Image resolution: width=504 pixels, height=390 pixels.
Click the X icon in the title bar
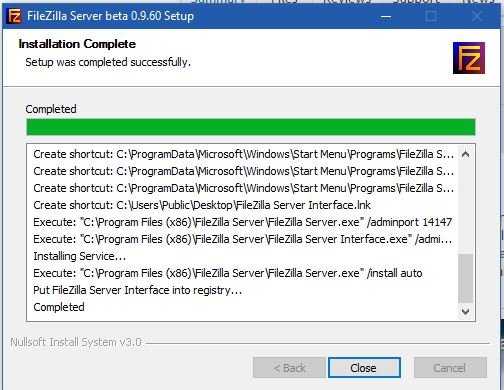pyautogui.click(x=477, y=16)
